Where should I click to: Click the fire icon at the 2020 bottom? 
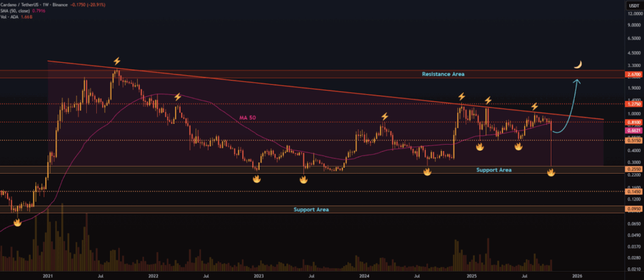pyautogui.click(x=18, y=222)
